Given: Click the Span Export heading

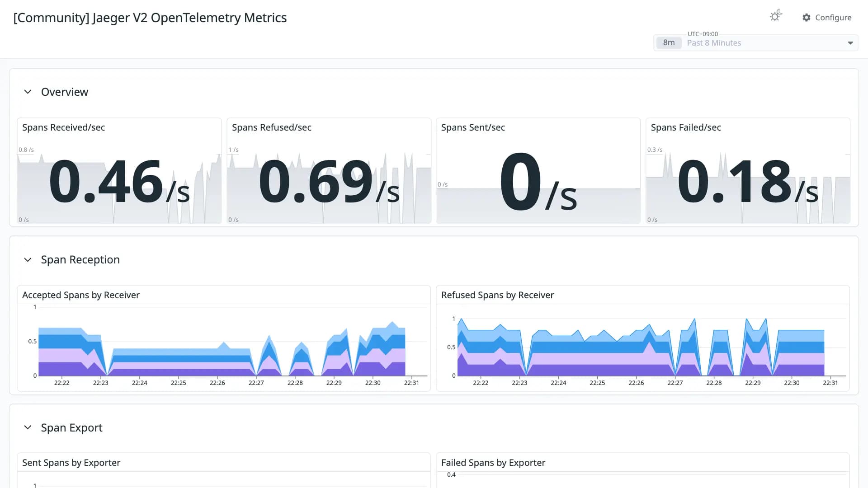Looking at the screenshot, I should (x=72, y=427).
